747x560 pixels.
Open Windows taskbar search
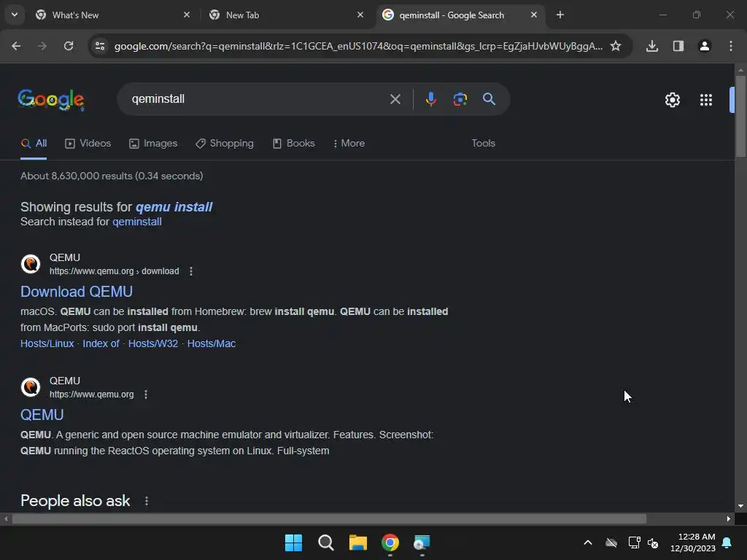point(326,542)
